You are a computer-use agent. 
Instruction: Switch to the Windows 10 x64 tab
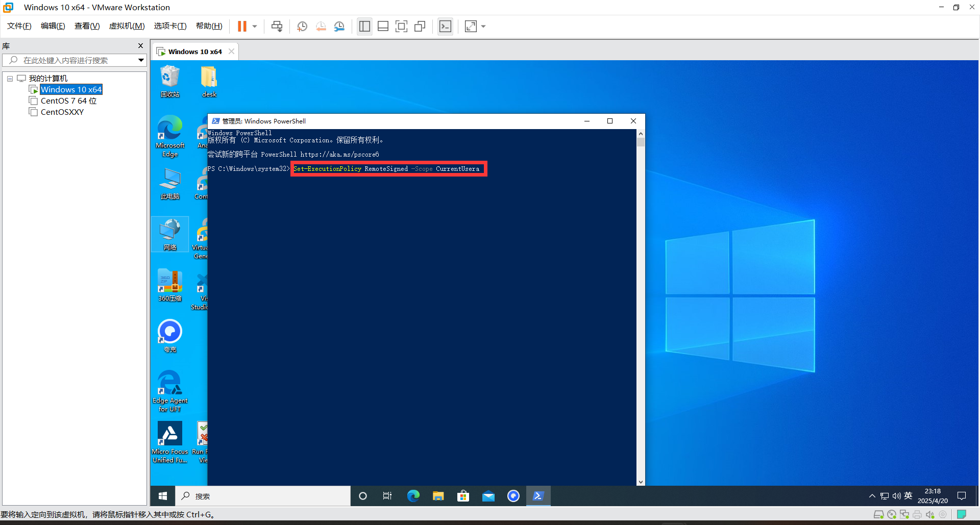pos(194,52)
